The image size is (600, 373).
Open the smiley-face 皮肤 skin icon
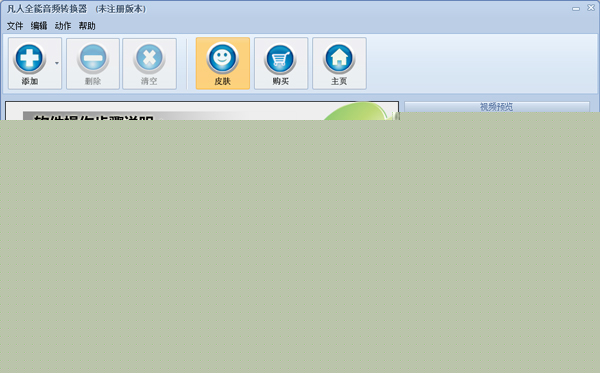(x=223, y=58)
